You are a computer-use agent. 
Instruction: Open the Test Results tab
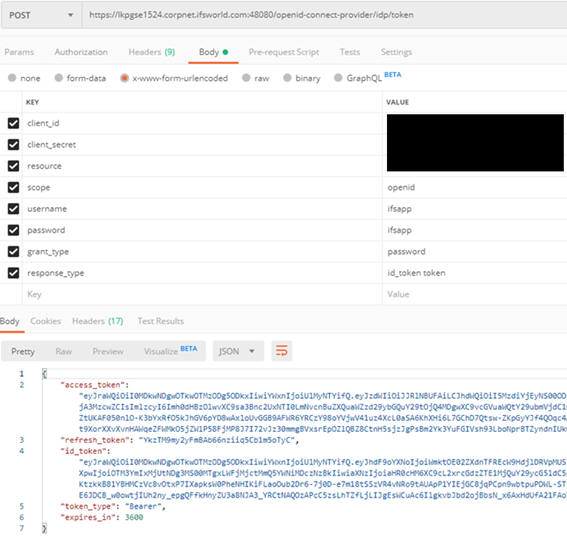(161, 321)
